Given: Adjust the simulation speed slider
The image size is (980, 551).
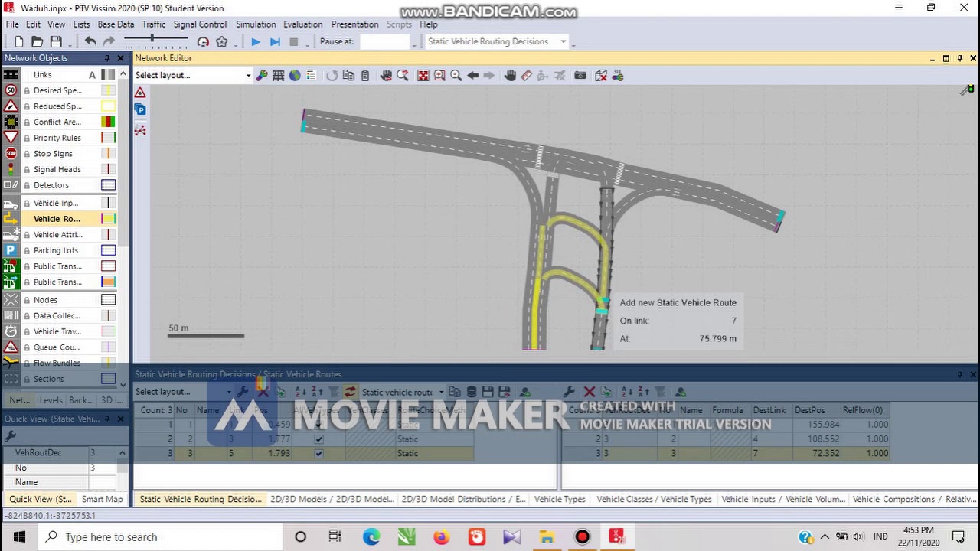Looking at the screenshot, I should [x=152, y=39].
